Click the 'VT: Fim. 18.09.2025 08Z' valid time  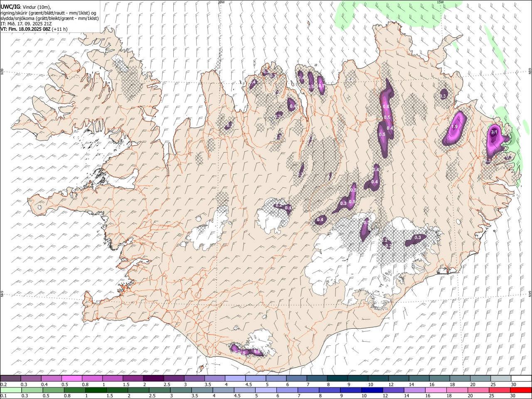pos(26,29)
